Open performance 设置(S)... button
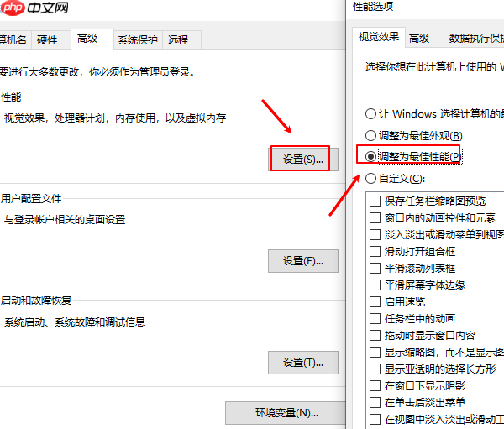Screen dimensions: 504x429 (x=302, y=159)
